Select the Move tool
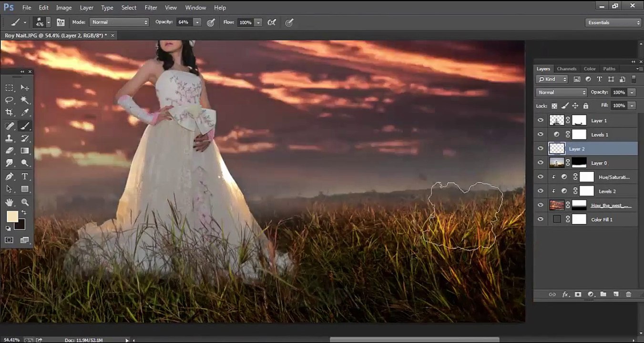The width and height of the screenshot is (644, 343). (25, 88)
